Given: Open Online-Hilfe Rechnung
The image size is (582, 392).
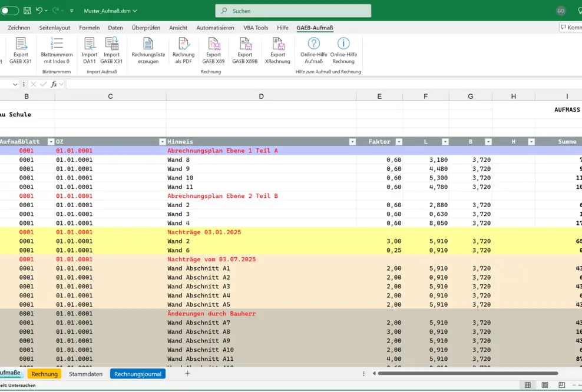Looking at the screenshot, I should (343, 50).
